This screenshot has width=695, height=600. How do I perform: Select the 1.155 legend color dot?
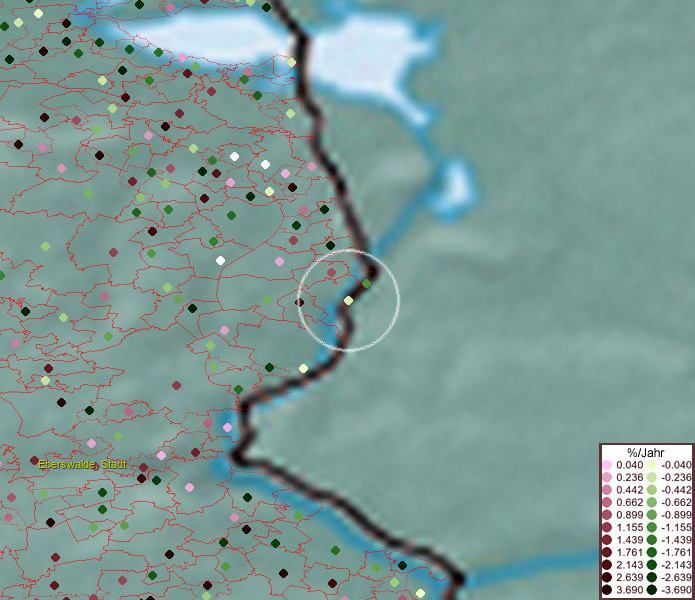coord(607,527)
